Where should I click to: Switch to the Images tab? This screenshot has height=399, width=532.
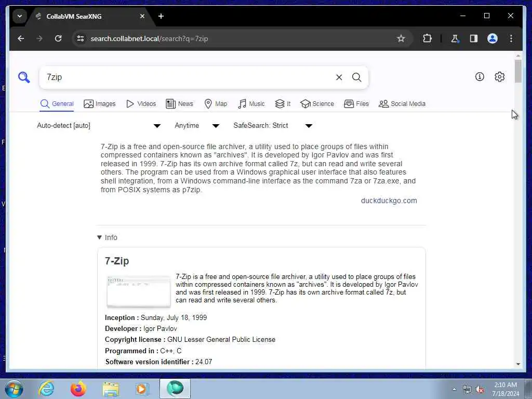(100, 104)
